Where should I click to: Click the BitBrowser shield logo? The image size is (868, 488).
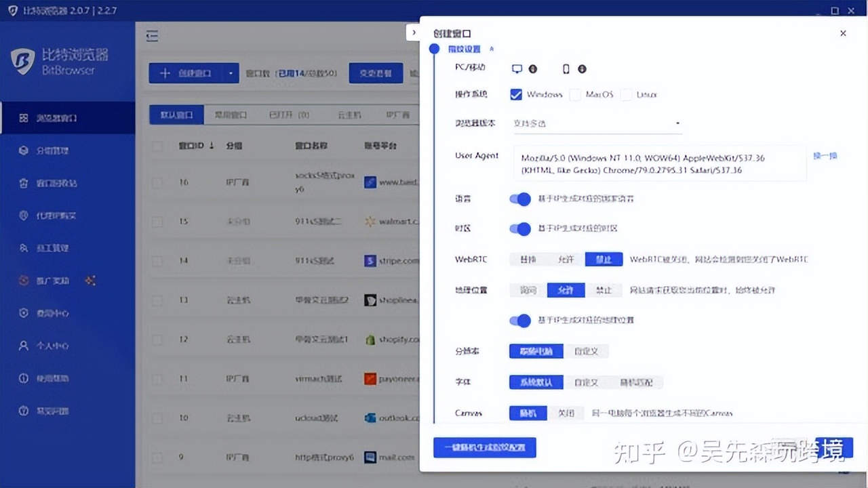click(x=22, y=61)
